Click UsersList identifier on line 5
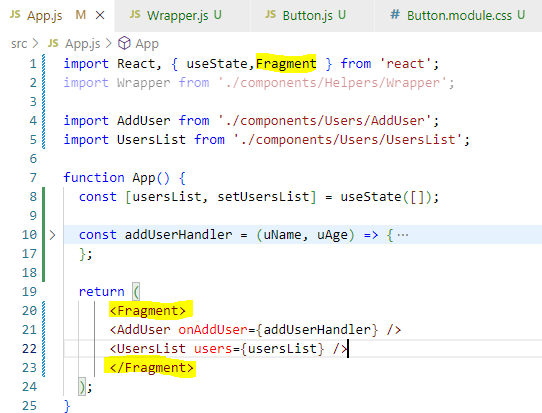 (x=151, y=140)
